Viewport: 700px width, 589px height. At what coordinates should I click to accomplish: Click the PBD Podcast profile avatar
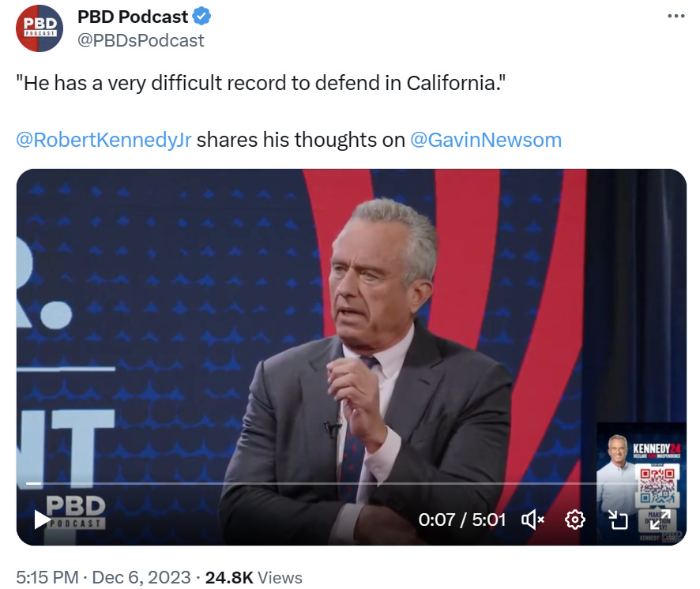[x=40, y=28]
